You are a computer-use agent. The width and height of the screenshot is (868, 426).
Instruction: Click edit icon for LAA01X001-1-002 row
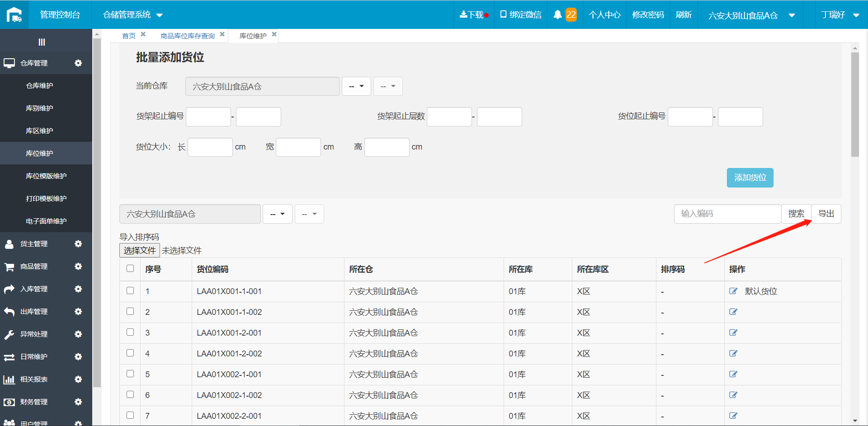click(x=733, y=312)
